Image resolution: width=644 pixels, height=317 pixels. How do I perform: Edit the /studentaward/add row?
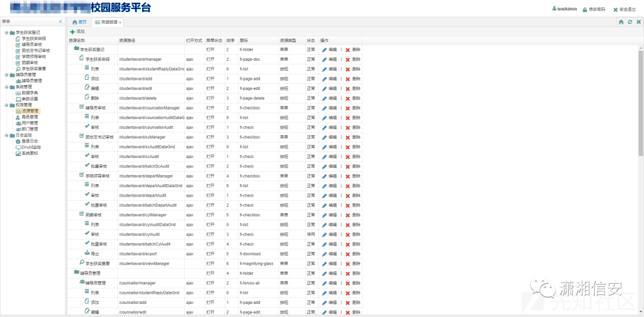pyautogui.click(x=329, y=79)
